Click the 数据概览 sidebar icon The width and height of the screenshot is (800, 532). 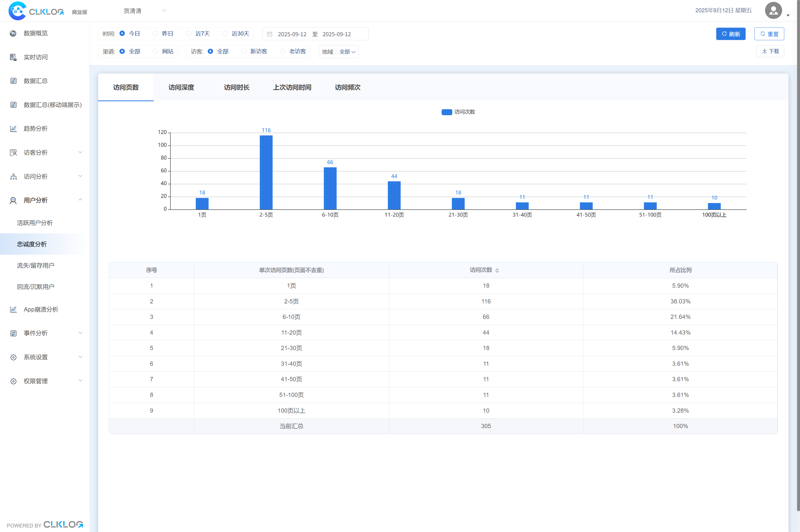[13, 33]
